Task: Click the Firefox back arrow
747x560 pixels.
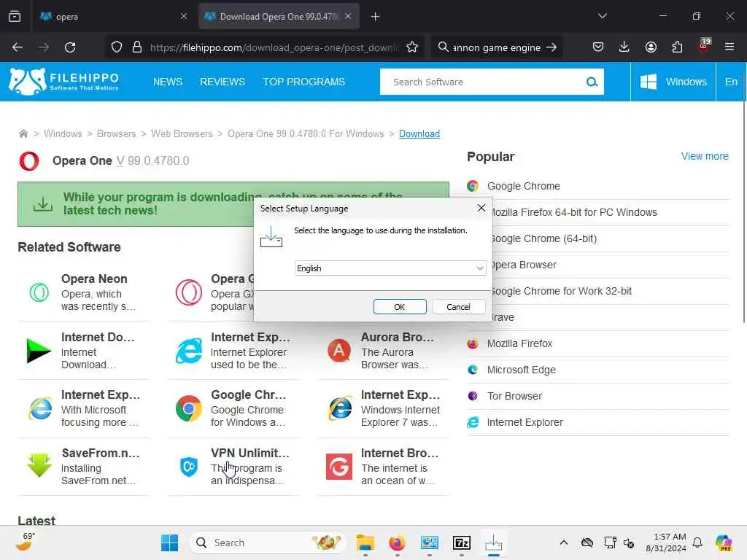Action: click(18, 47)
